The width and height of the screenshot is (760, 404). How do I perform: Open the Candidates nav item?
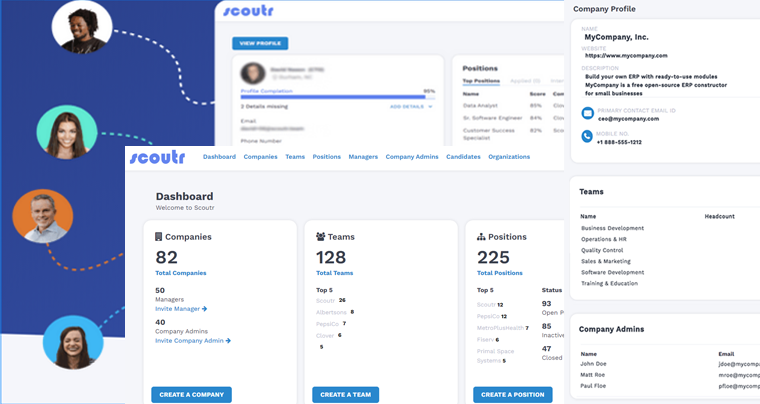463,157
